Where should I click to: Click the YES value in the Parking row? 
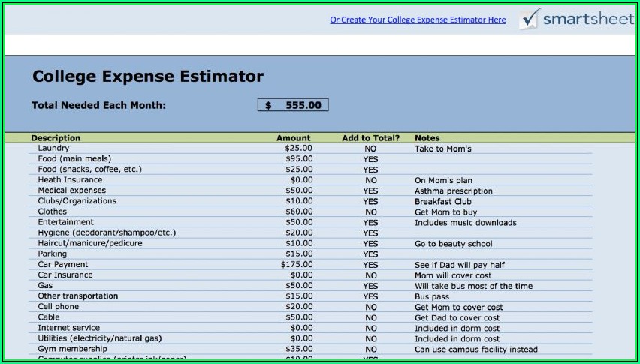click(x=370, y=254)
